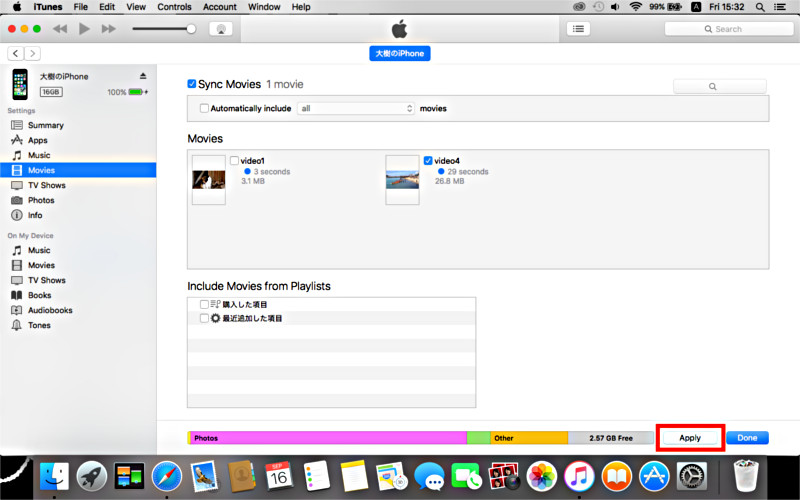Click the Apply button
Image resolution: width=800 pixels, height=500 pixels.
pyautogui.click(x=690, y=438)
